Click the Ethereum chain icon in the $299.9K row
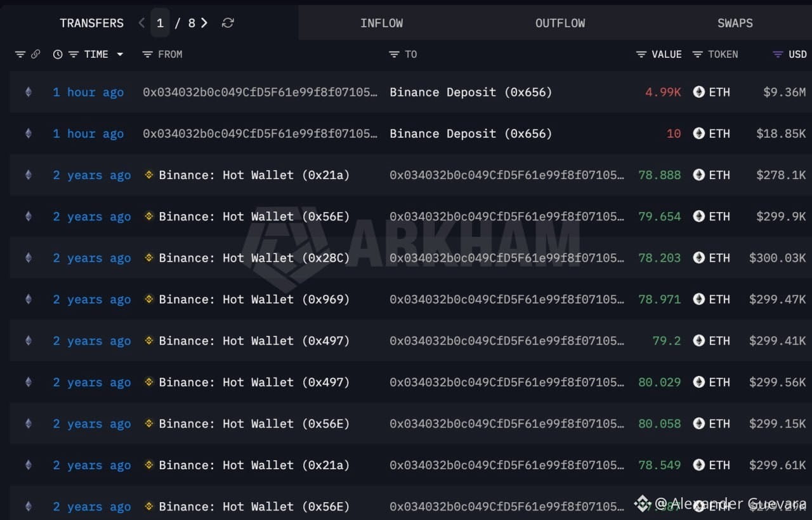 [x=28, y=217]
